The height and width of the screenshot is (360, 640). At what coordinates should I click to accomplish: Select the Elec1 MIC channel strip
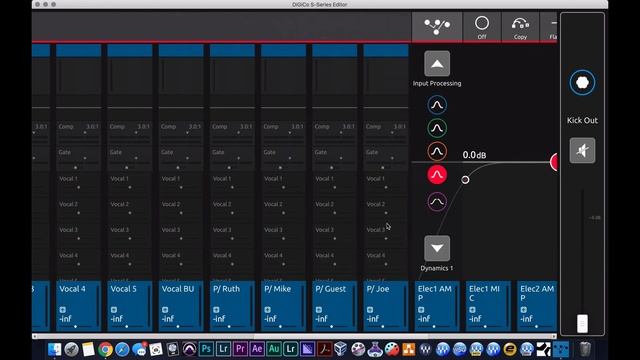coord(488,306)
